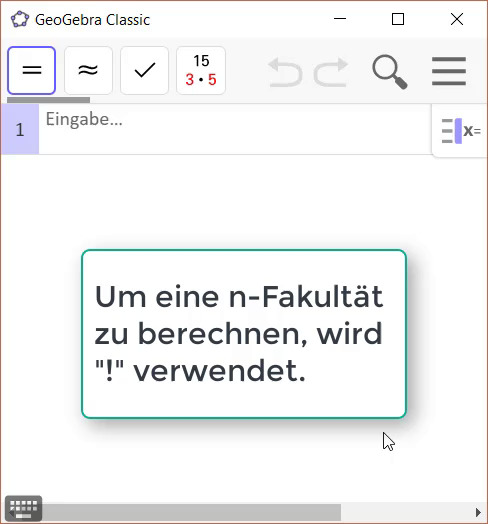Toggle the style bar button labeled x=

461,131
